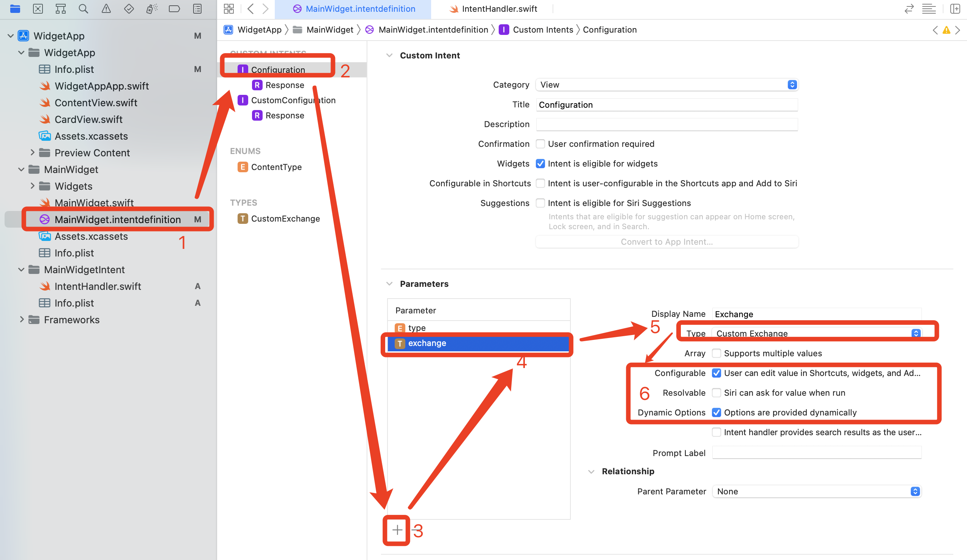The image size is (967, 560).
Task: Select CustomExchange type
Action: click(285, 219)
